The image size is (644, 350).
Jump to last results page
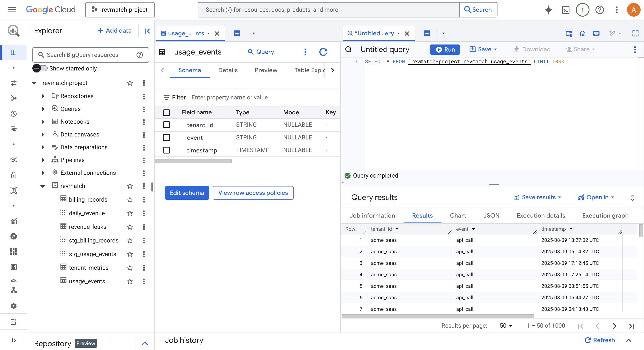(x=631, y=326)
